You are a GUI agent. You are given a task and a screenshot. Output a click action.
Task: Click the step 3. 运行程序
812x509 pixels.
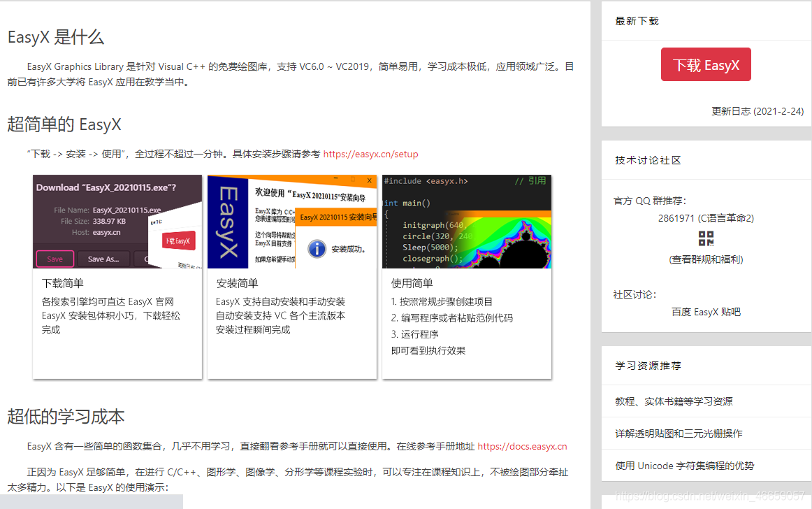coord(415,334)
